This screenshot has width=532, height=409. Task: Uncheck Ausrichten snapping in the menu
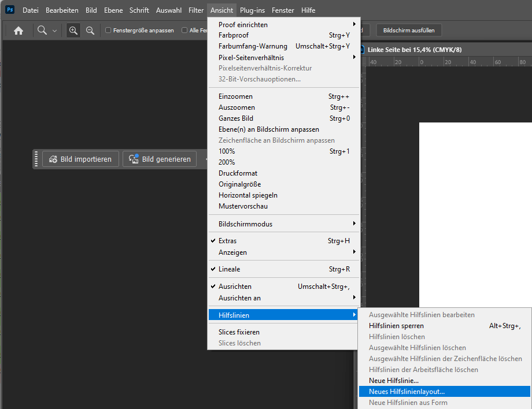click(235, 287)
